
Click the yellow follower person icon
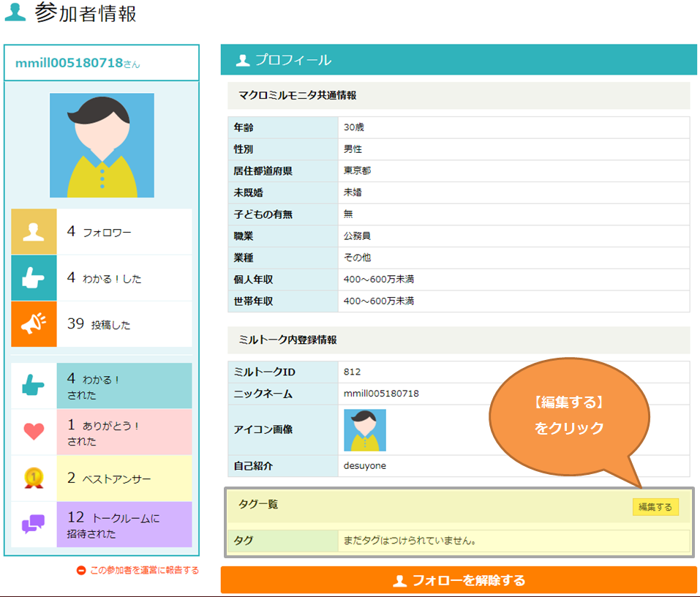pyautogui.click(x=34, y=232)
